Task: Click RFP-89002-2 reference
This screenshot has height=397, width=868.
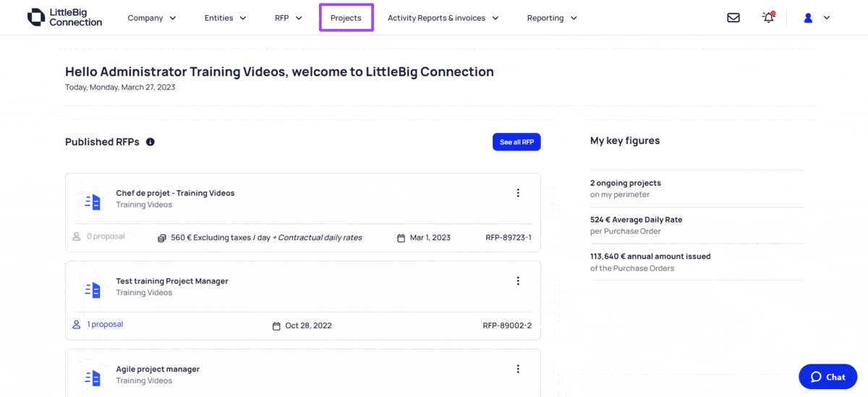Action: (507, 326)
